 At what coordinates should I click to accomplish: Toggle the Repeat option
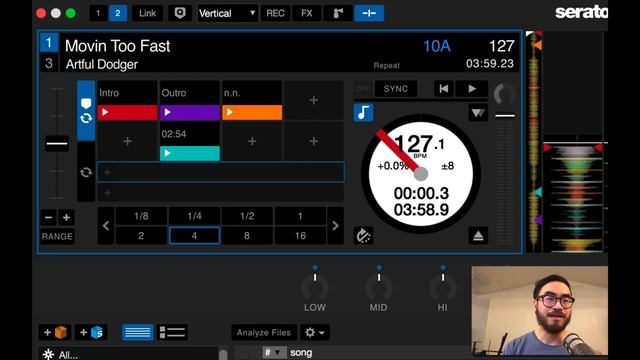387,65
